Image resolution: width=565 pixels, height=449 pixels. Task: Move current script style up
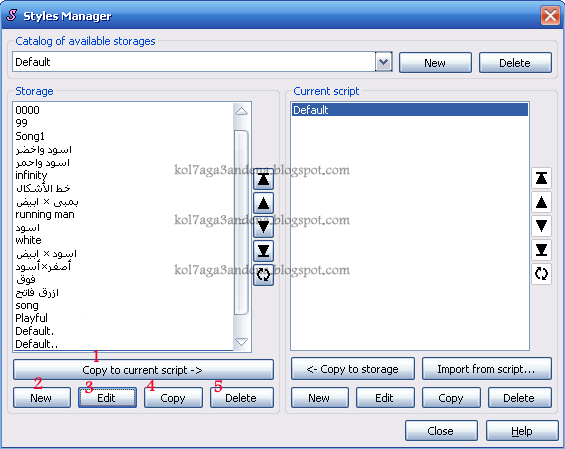point(541,202)
